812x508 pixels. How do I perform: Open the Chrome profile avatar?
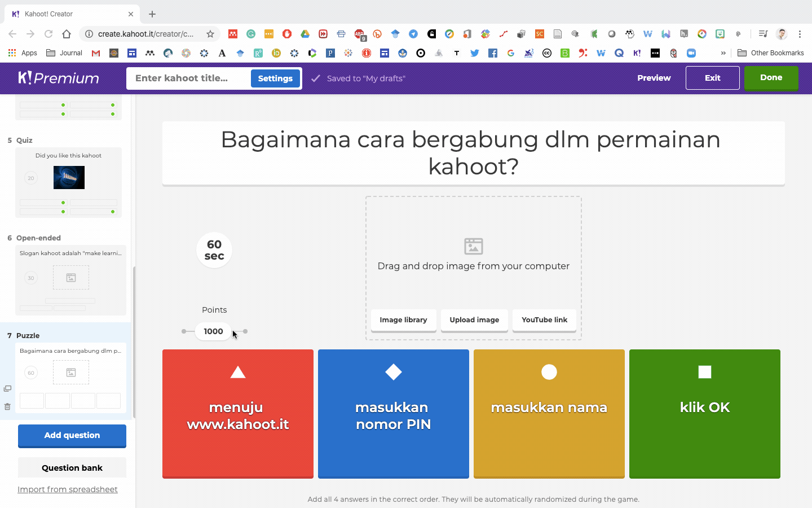coord(782,34)
